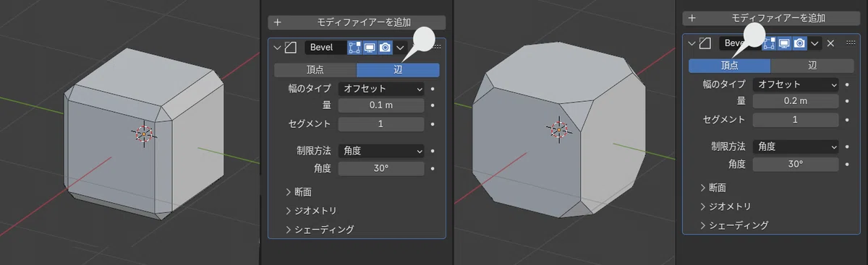Click animate dot beside 角度 in left panel
This screenshot has width=868, height=265.
pyautogui.click(x=433, y=168)
